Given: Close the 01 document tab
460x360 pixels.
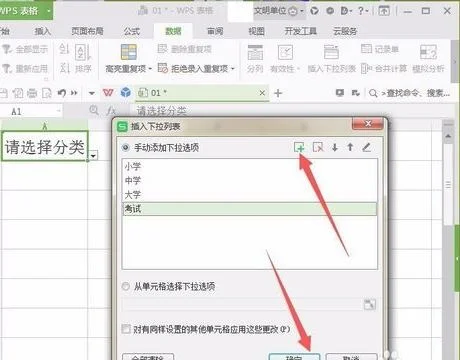Looking at the screenshot, I should 262,93.
